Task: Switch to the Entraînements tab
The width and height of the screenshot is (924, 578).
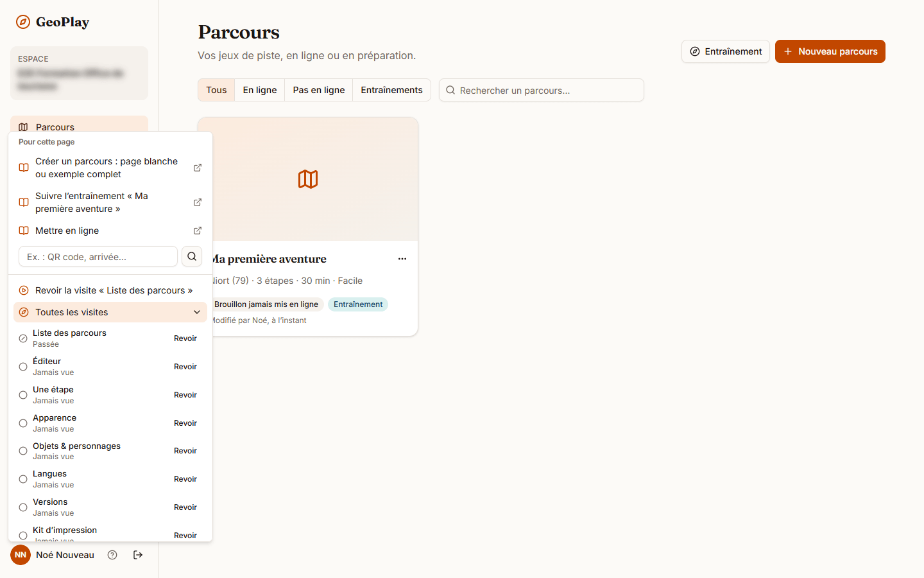Action: point(391,90)
